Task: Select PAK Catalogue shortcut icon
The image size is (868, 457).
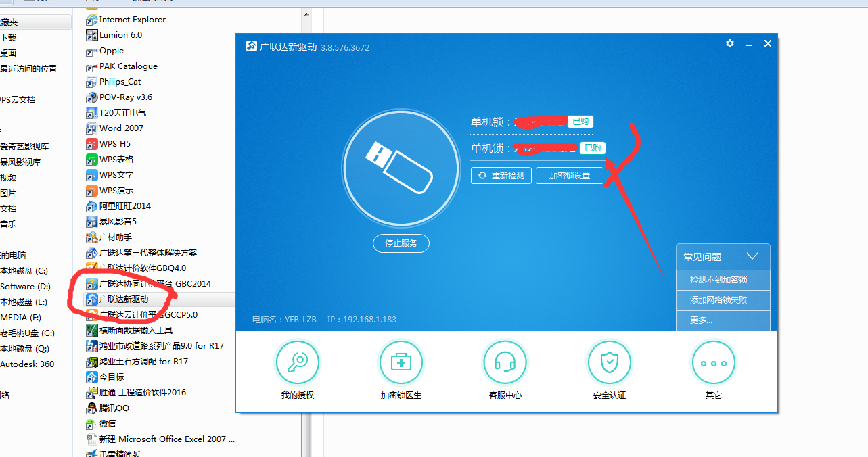Action: (x=92, y=66)
